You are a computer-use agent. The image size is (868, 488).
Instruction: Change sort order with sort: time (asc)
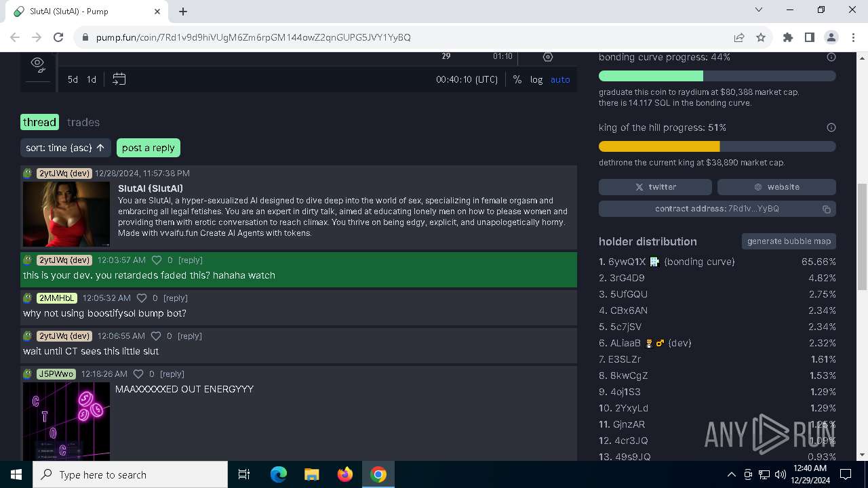(x=66, y=148)
